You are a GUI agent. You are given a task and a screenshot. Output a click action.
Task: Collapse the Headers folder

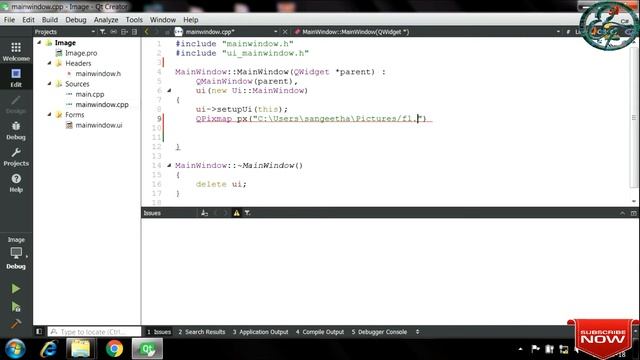pos(49,63)
